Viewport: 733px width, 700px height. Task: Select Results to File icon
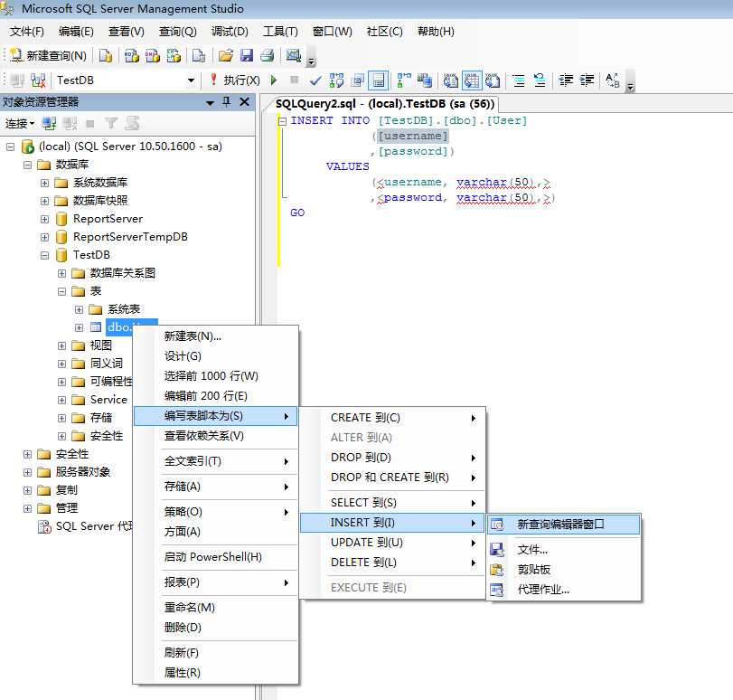(493, 80)
